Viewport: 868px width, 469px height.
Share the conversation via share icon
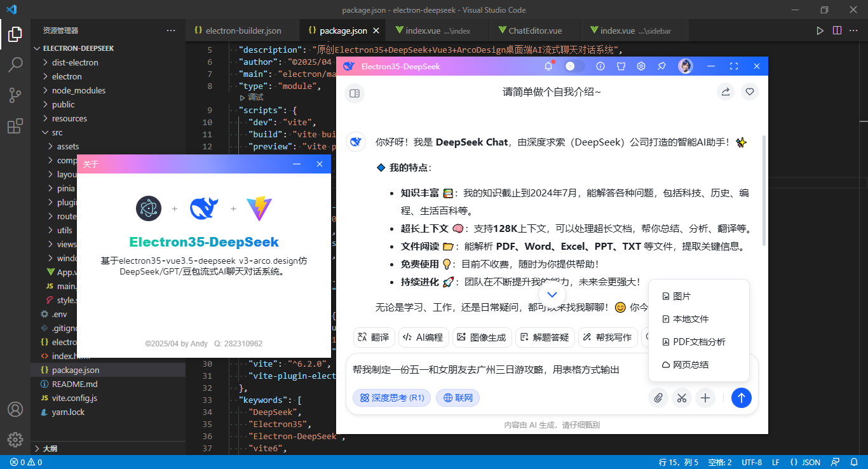tap(725, 92)
